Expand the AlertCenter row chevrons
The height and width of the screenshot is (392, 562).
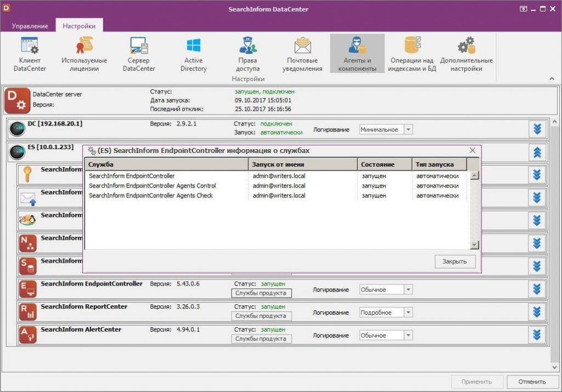[537, 335]
